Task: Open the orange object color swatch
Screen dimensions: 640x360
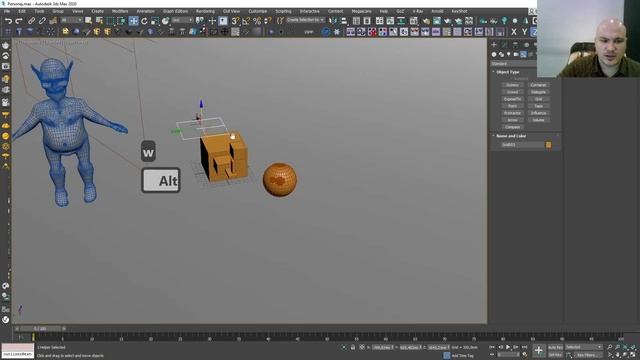Action: tap(549, 145)
